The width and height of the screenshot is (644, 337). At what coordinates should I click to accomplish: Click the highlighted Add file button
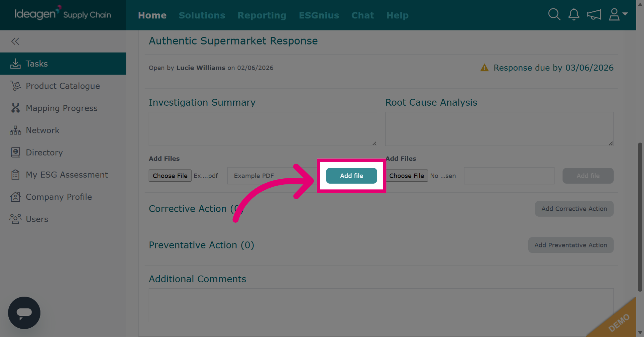pyautogui.click(x=352, y=176)
